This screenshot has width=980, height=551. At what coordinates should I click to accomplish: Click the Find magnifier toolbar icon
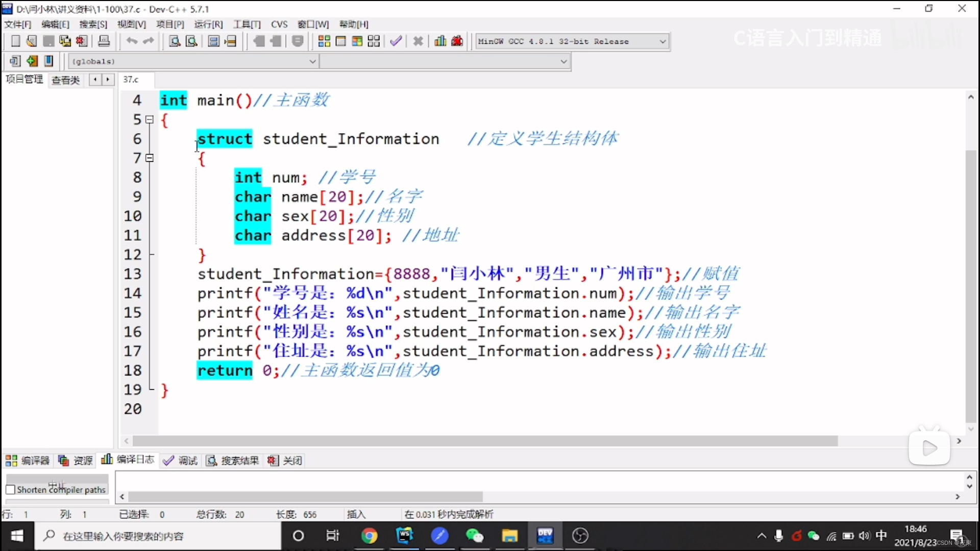coord(174,41)
